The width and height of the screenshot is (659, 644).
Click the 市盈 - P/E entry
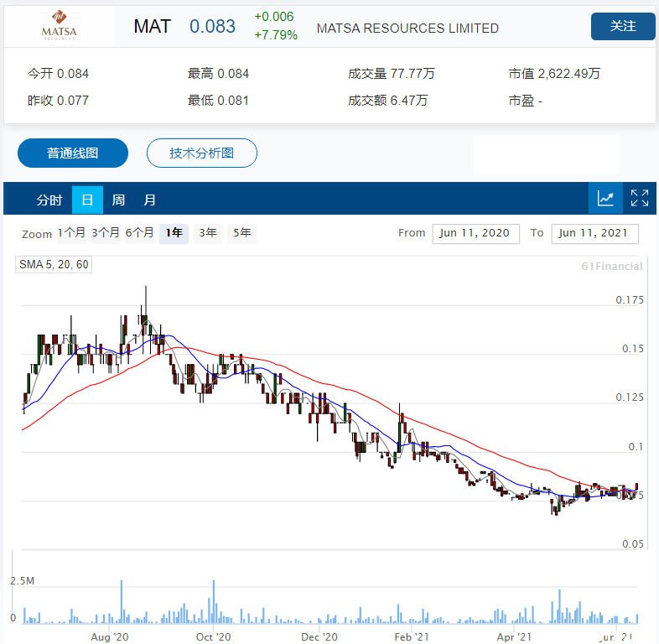click(x=526, y=101)
